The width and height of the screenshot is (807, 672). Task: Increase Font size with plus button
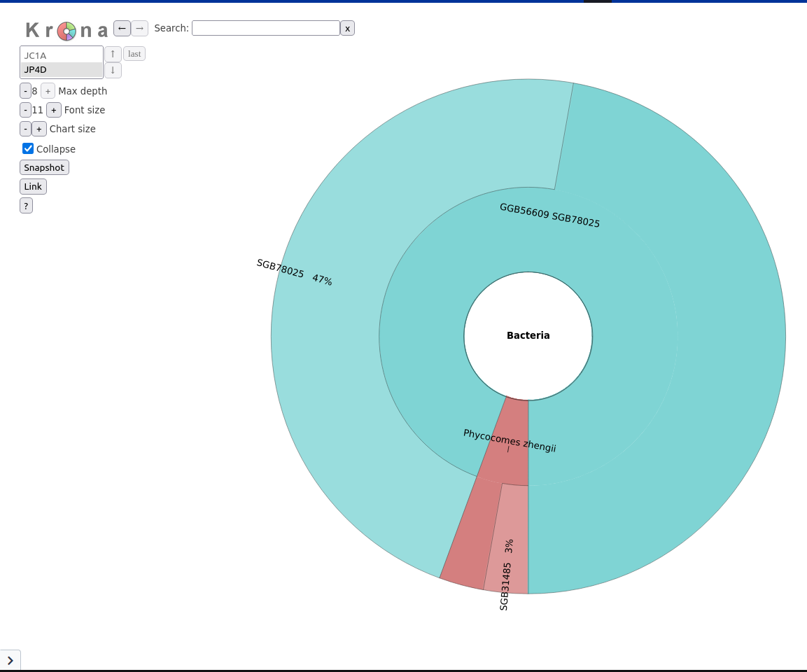[x=54, y=110]
